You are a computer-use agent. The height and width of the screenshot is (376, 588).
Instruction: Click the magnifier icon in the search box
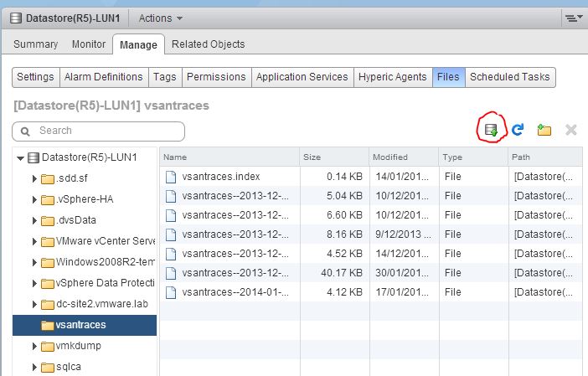(x=25, y=131)
